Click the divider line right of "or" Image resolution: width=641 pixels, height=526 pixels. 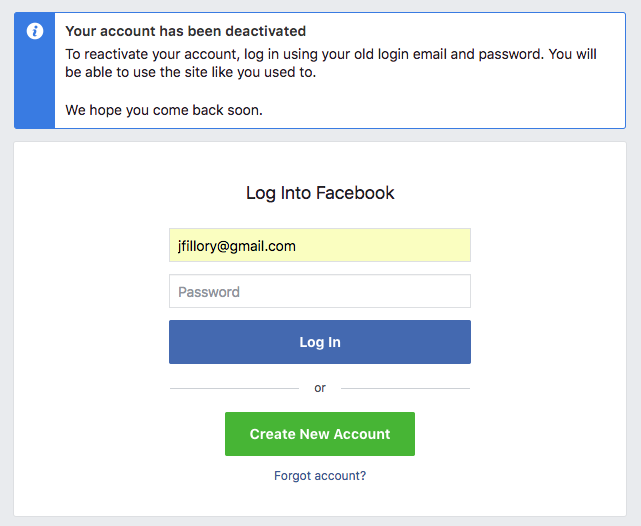coord(405,388)
